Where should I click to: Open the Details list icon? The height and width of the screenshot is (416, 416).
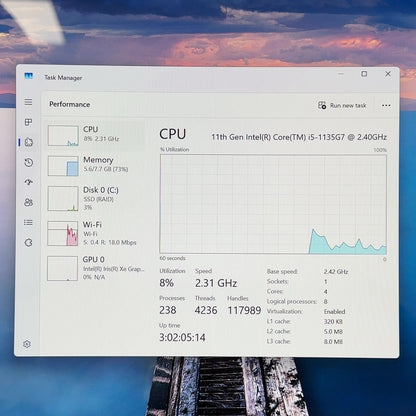pyautogui.click(x=28, y=222)
